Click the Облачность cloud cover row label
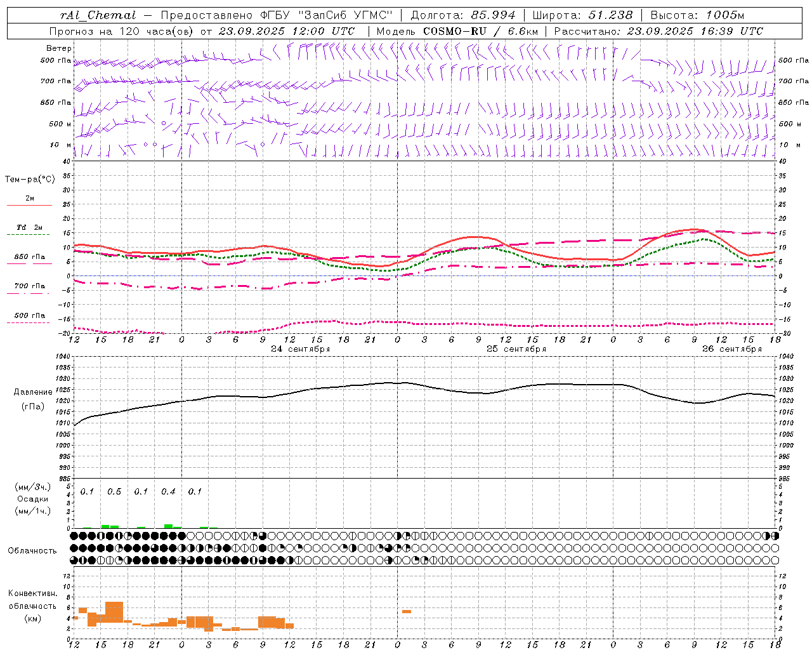 coord(32,550)
